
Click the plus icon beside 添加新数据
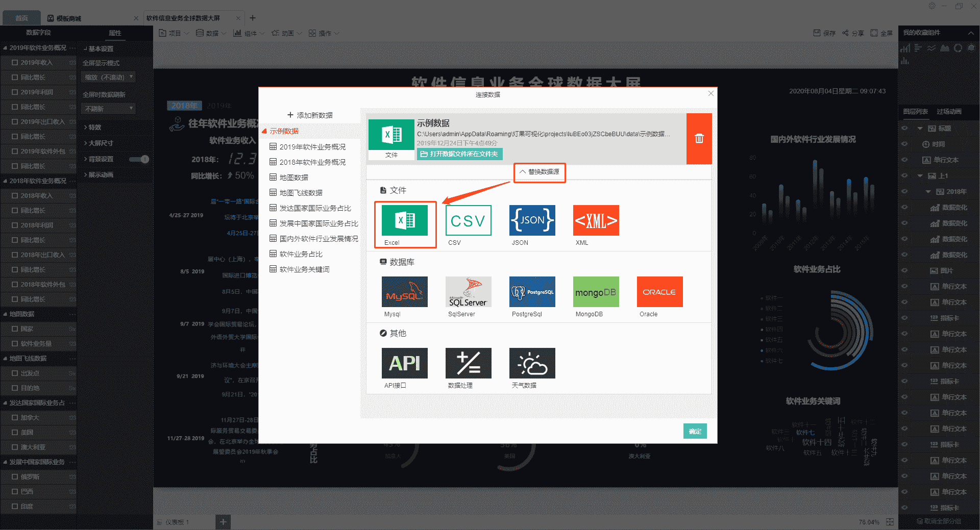point(290,115)
